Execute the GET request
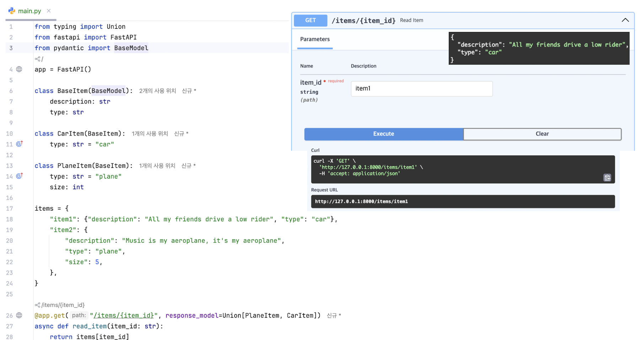 point(384,134)
